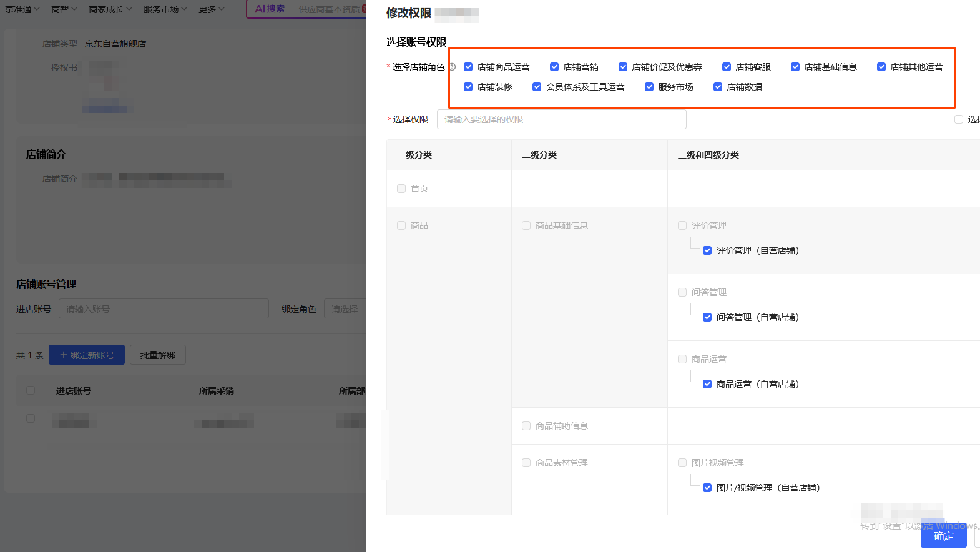Uncheck the 店铺商品运营 role checkbox
This screenshot has height=552, width=980.
[x=468, y=67]
